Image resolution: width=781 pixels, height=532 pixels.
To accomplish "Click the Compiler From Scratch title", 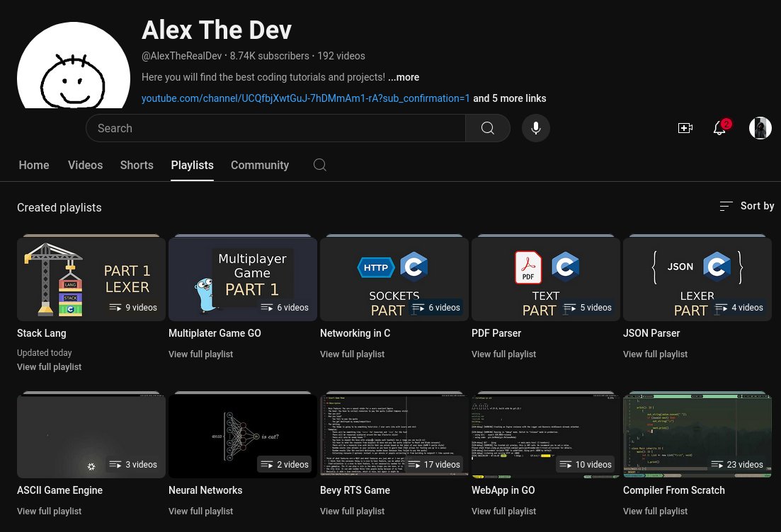I will pyautogui.click(x=674, y=491).
